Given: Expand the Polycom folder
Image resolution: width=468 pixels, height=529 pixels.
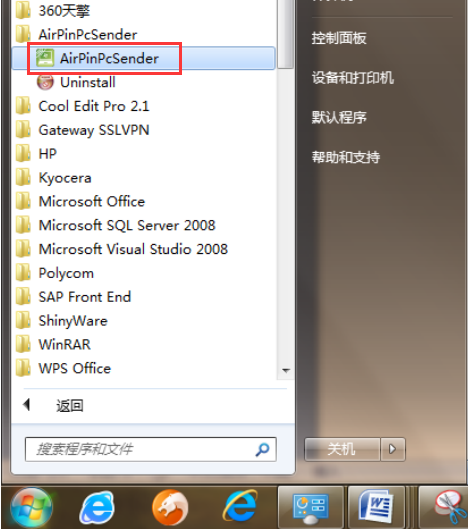Looking at the screenshot, I should pos(55,273).
